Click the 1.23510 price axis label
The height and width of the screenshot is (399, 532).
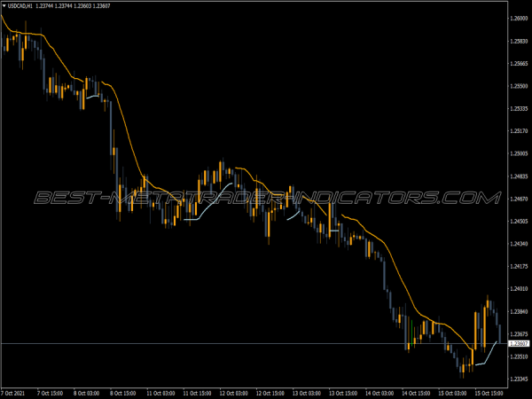519,356
